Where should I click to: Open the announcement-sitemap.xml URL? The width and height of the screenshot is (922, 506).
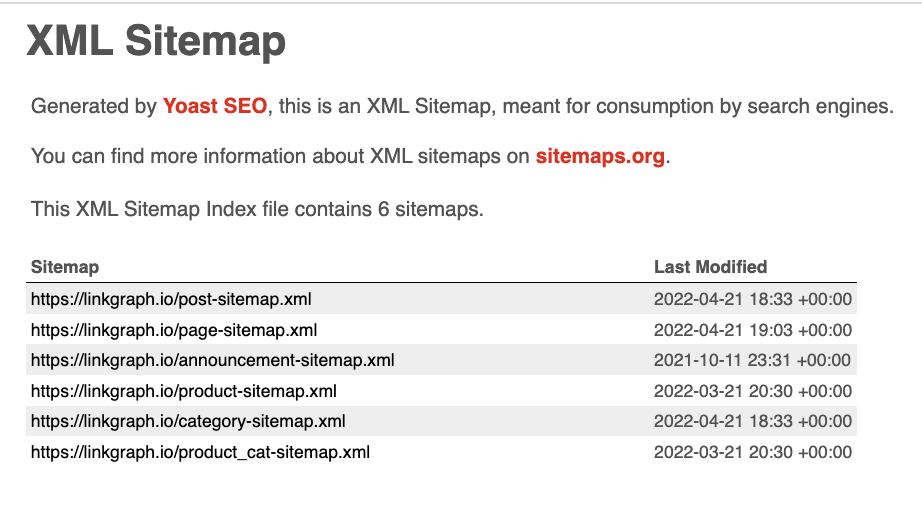point(212,360)
